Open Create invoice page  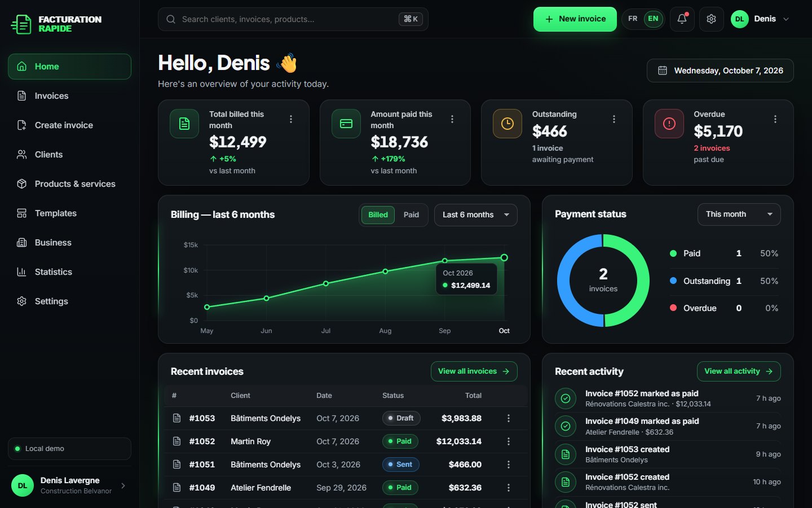[x=69, y=125]
